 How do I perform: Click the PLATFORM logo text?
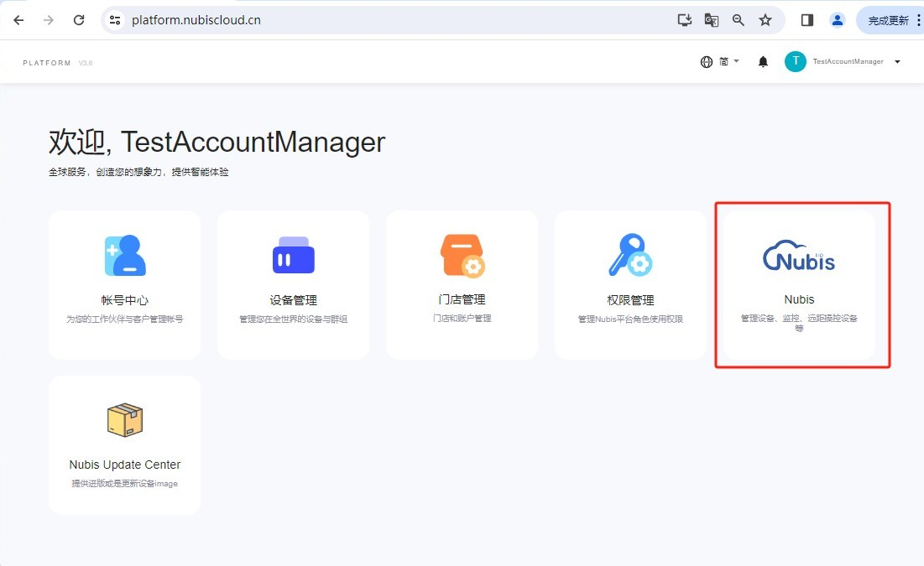pyautogui.click(x=47, y=63)
